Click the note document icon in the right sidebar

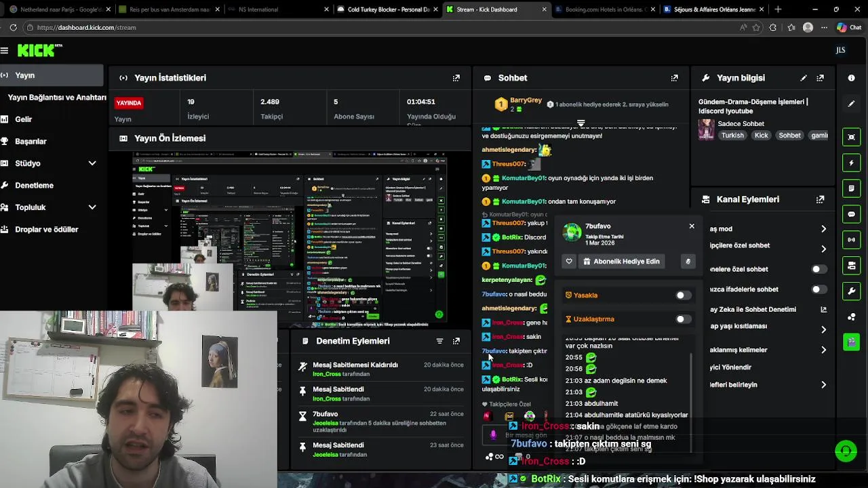pyautogui.click(x=851, y=188)
